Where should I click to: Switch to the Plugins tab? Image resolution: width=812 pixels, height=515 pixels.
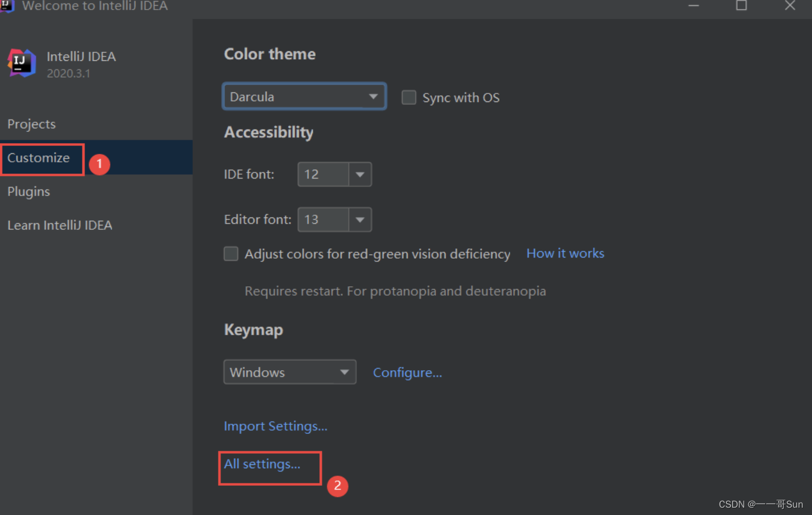(29, 192)
